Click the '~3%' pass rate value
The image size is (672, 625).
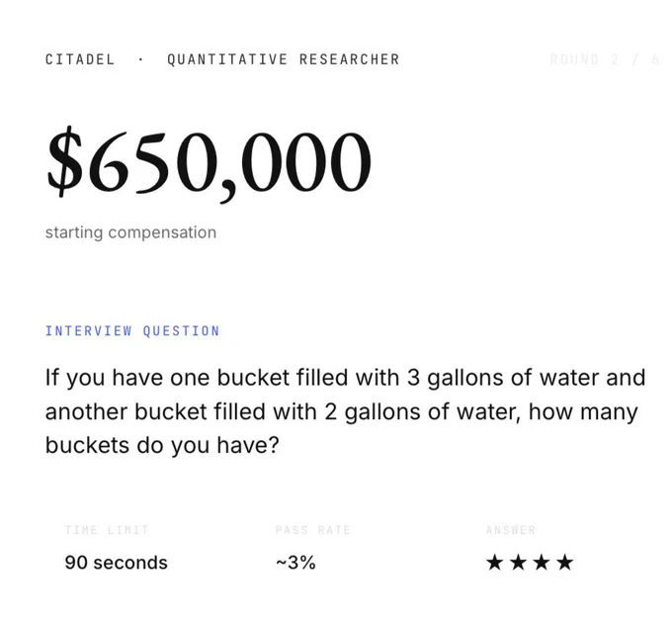click(x=295, y=563)
